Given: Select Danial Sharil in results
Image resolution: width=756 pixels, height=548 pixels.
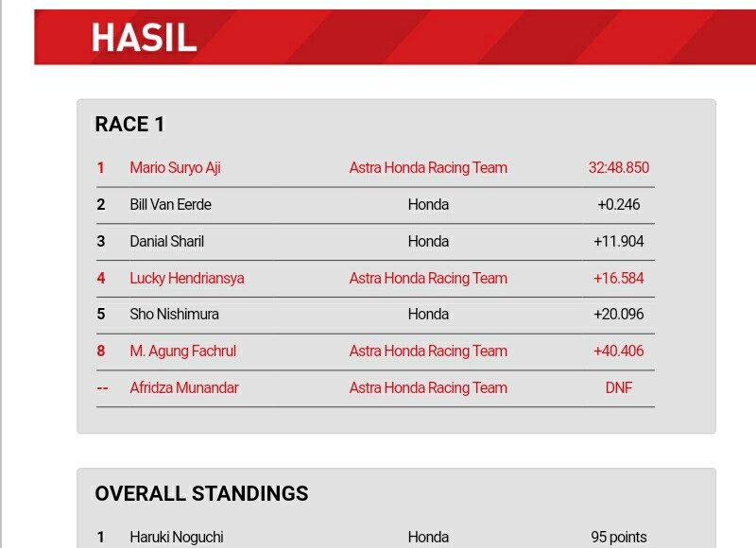Looking at the screenshot, I should (x=166, y=242).
